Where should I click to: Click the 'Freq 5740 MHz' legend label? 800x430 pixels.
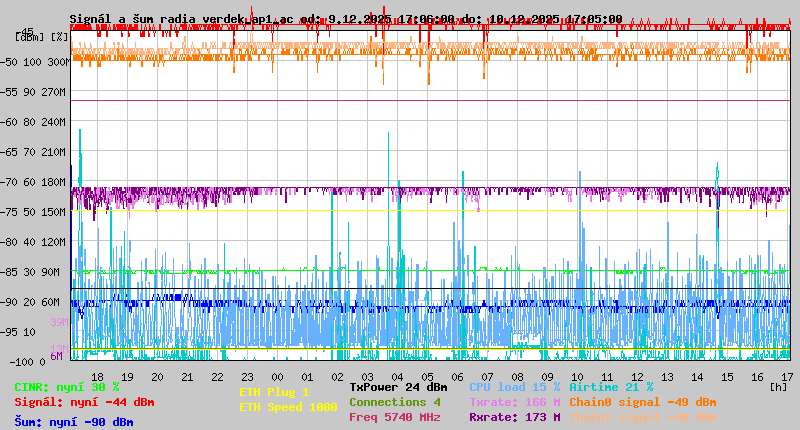click(x=395, y=417)
